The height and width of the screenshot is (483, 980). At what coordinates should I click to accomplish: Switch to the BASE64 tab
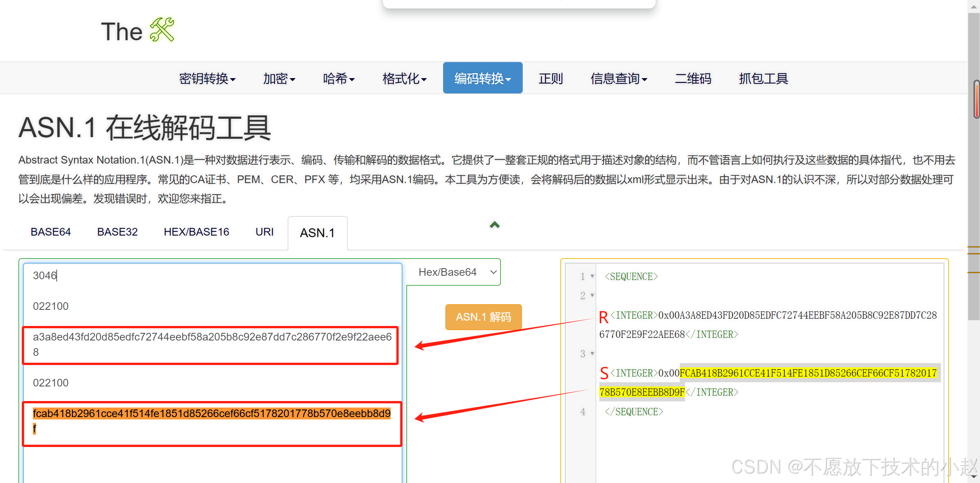51,232
